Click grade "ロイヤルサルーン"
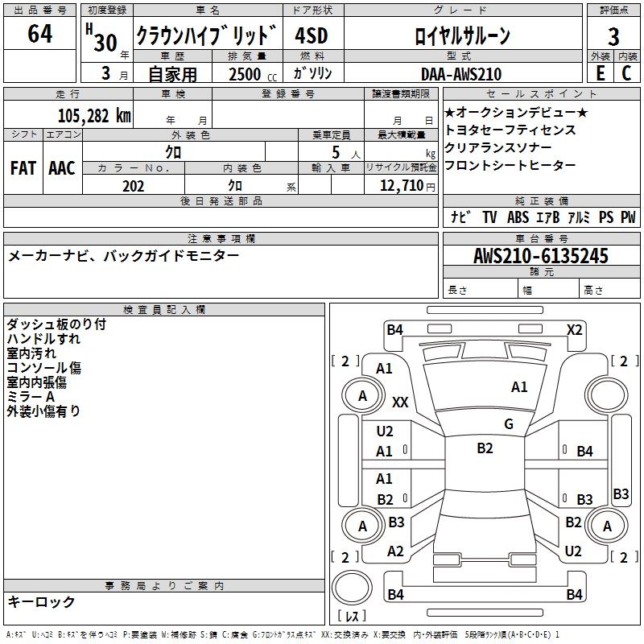The width and height of the screenshot is (644, 644). (462, 35)
